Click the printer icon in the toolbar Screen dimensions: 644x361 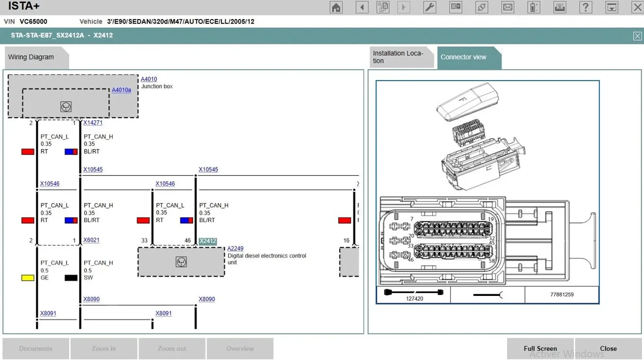560,7
